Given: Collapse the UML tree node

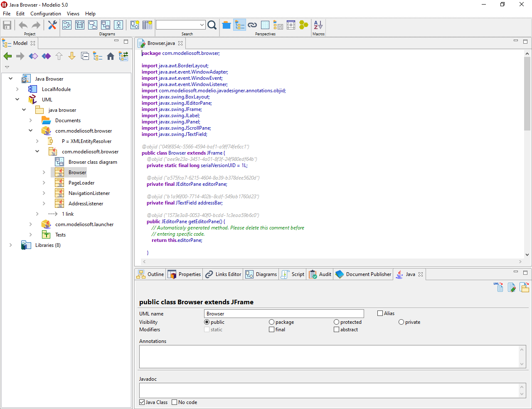Looking at the screenshot, I should click(17, 99).
